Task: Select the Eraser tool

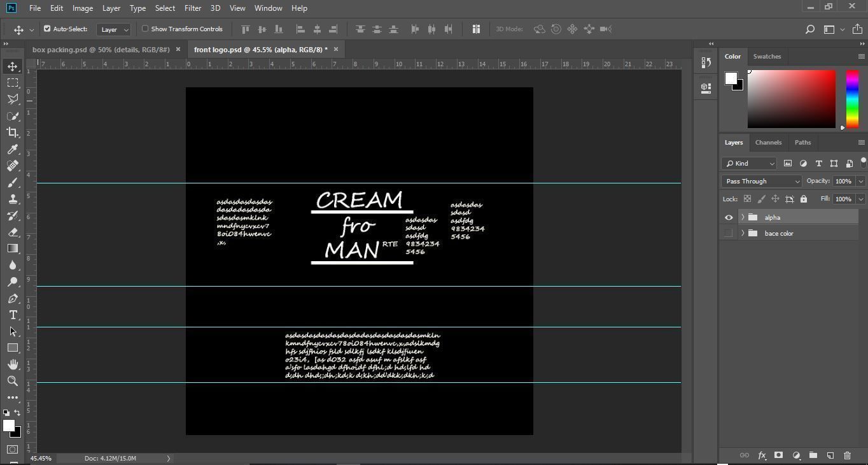Action: (x=13, y=232)
